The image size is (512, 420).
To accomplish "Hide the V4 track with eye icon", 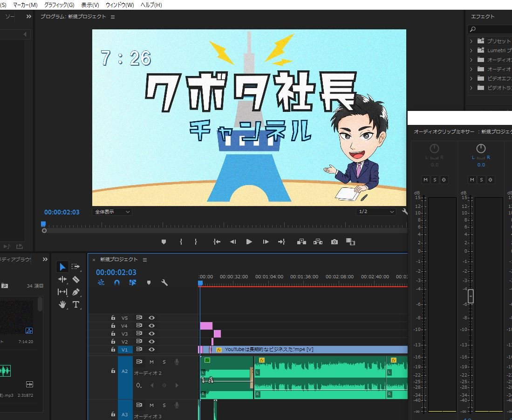I will coord(151,326).
